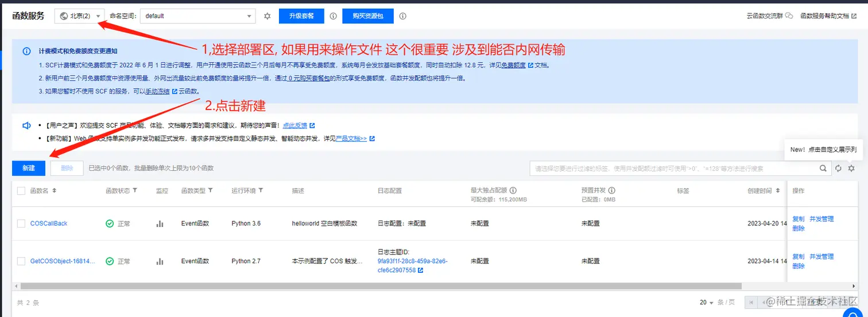
Task: Click the magnifier search icon
Action: (x=824, y=168)
